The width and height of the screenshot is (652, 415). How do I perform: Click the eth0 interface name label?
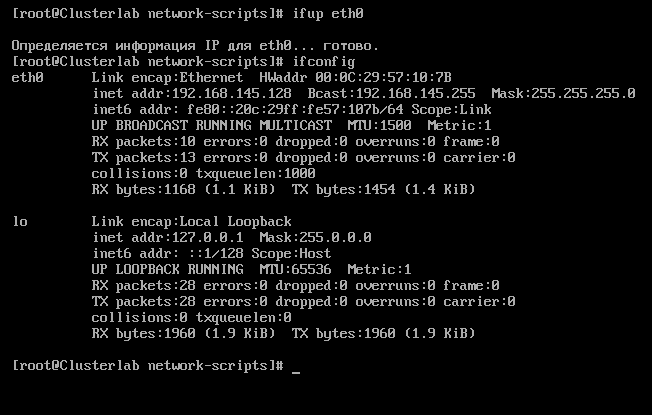(27, 78)
